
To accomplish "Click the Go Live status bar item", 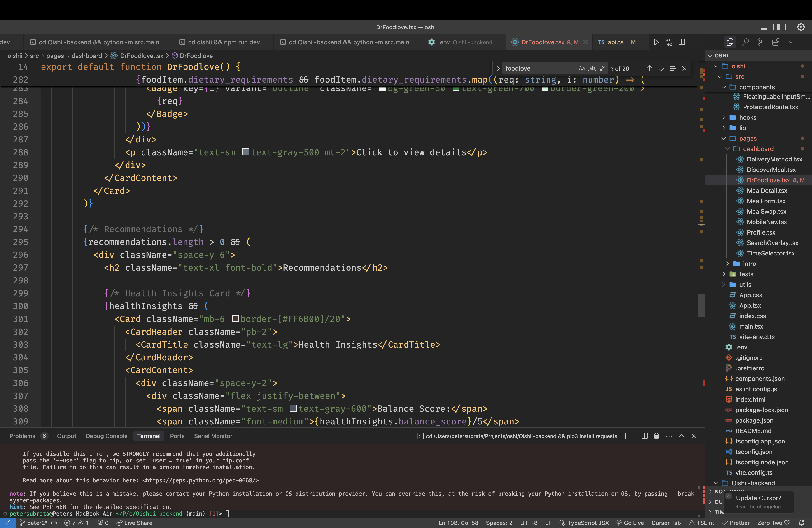I will (x=630, y=523).
